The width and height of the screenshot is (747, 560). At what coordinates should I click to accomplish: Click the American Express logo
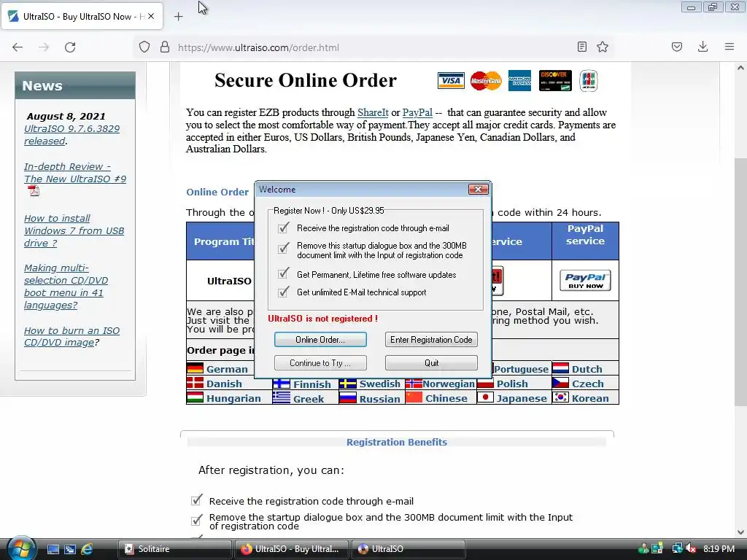519,80
